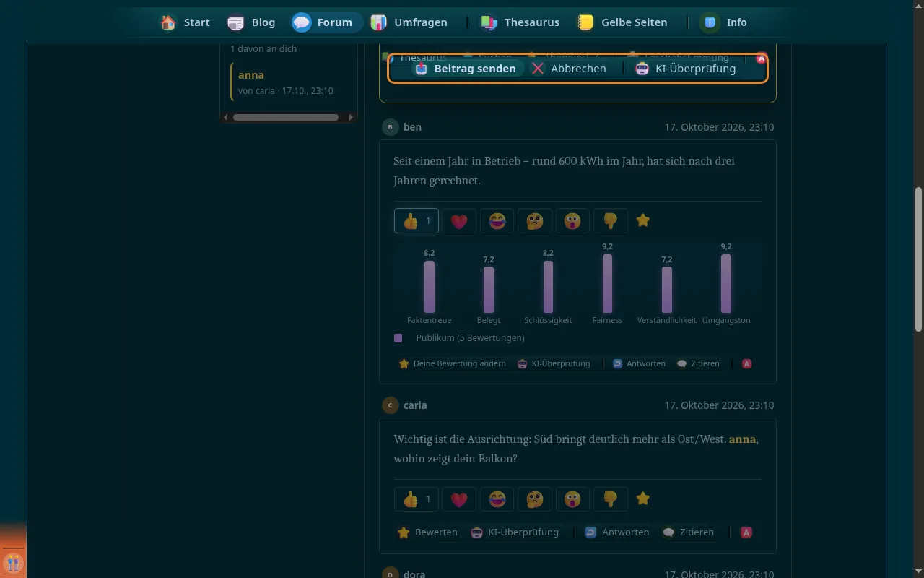
Task: Toggle the Publikum legend swatch
Action: pyautogui.click(x=398, y=337)
